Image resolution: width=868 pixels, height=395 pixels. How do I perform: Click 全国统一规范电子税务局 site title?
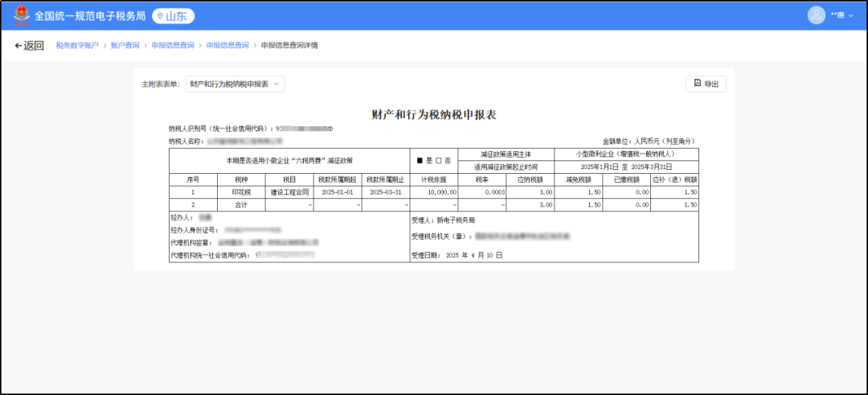(x=90, y=16)
